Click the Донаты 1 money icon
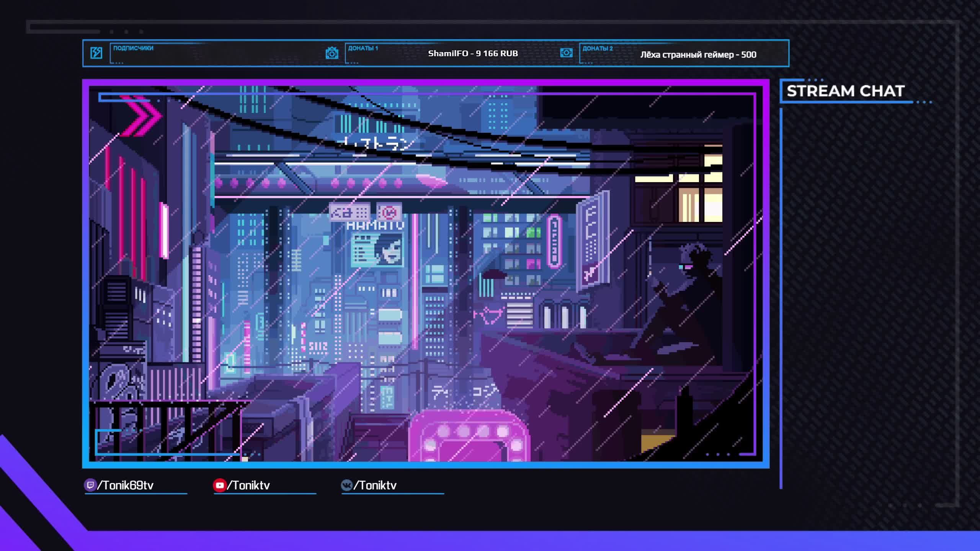Screen dimensions: 980x551 click(x=332, y=53)
